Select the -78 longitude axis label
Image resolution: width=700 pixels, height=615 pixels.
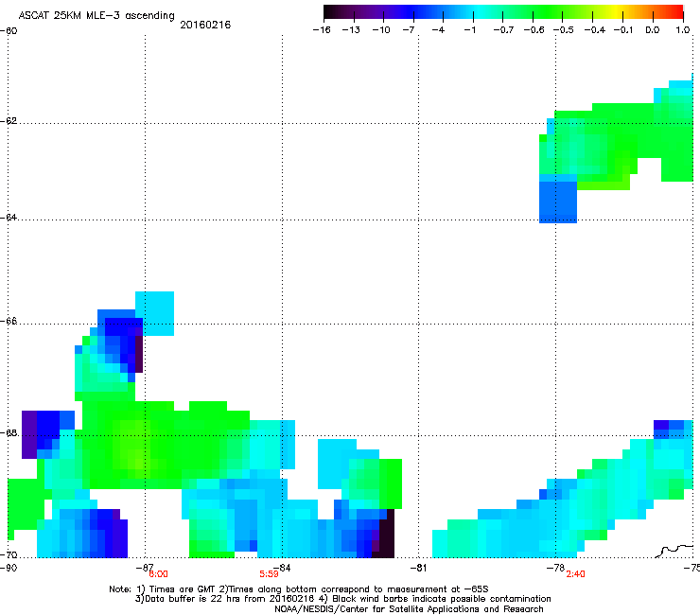[555, 567]
